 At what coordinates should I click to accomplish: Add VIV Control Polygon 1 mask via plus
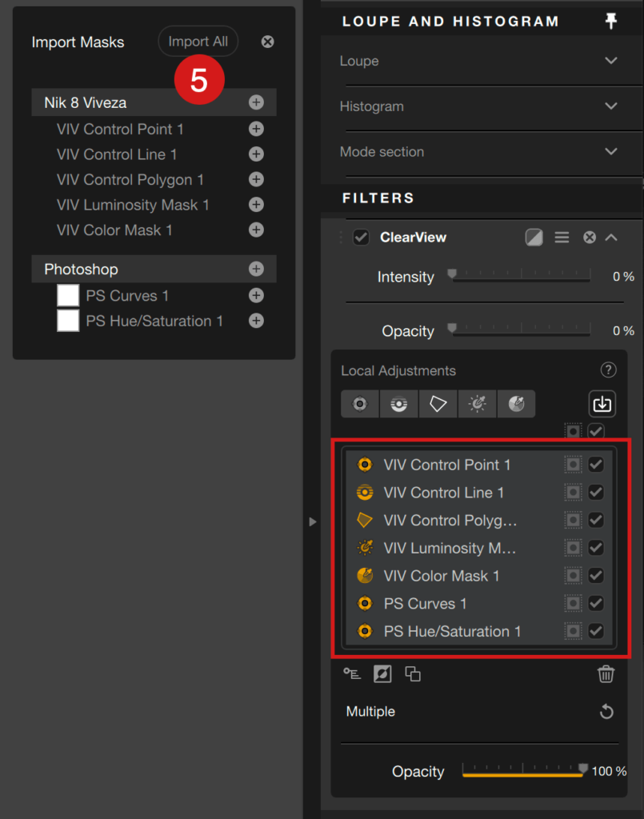pos(256,179)
